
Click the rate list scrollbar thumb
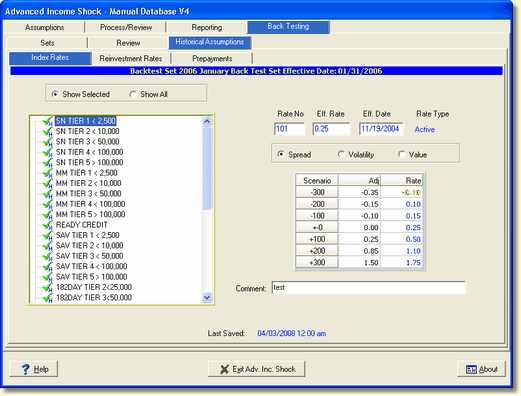207,168
